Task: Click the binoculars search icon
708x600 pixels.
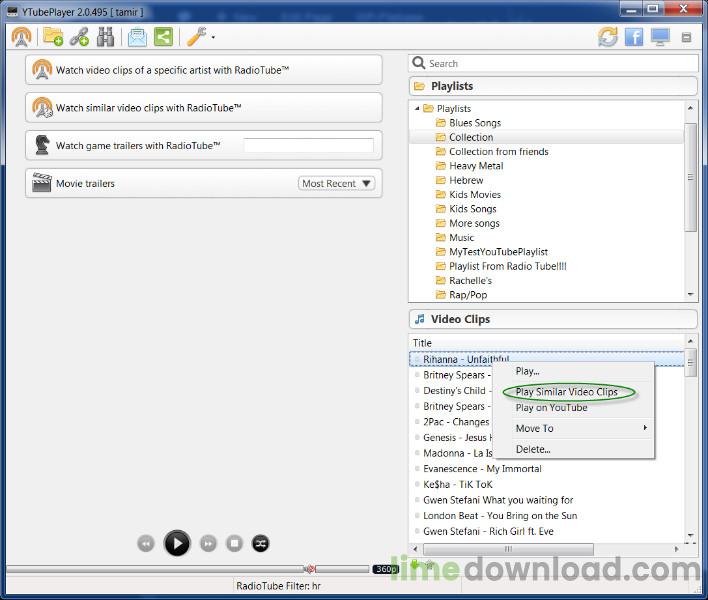Action: pyautogui.click(x=105, y=37)
